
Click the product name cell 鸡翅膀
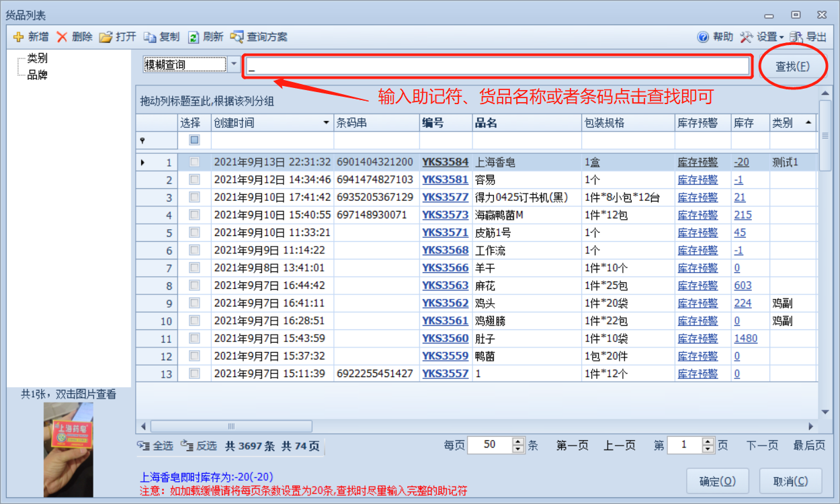[527, 321]
